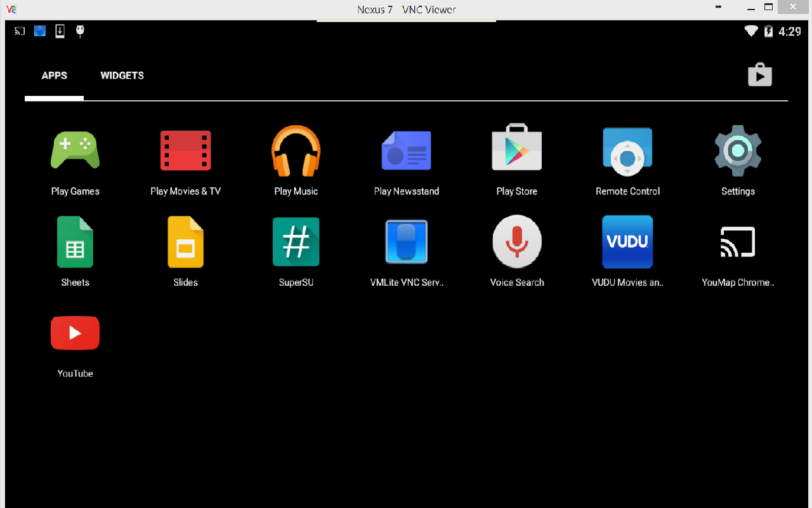The image size is (812, 508).
Task: Select the Apps tab
Action: point(54,76)
